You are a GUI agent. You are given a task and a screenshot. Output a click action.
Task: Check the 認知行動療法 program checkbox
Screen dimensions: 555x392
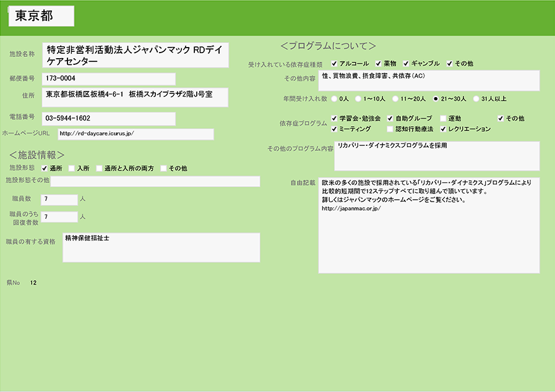coord(390,129)
